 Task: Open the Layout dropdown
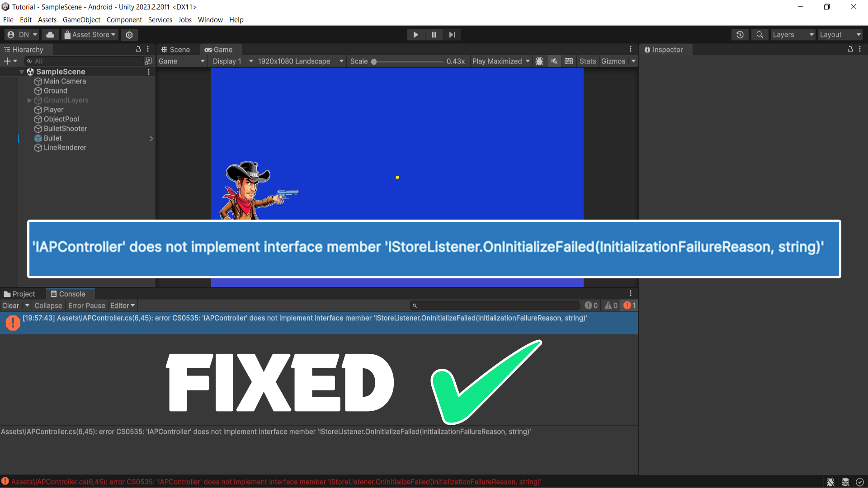pos(840,35)
